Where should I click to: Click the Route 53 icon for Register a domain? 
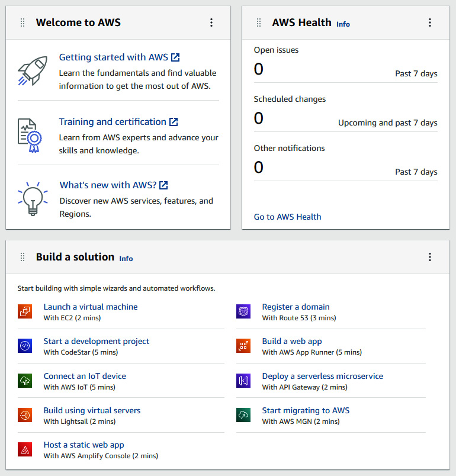click(x=243, y=311)
